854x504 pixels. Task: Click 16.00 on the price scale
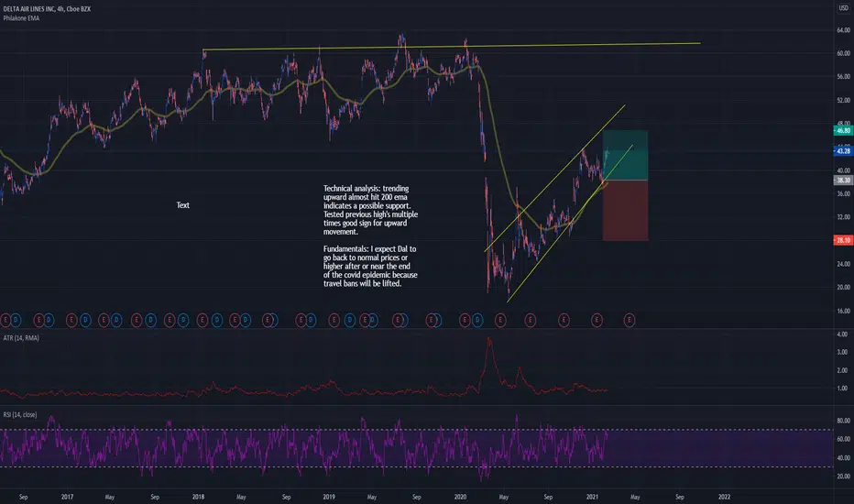click(x=843, y=311)
